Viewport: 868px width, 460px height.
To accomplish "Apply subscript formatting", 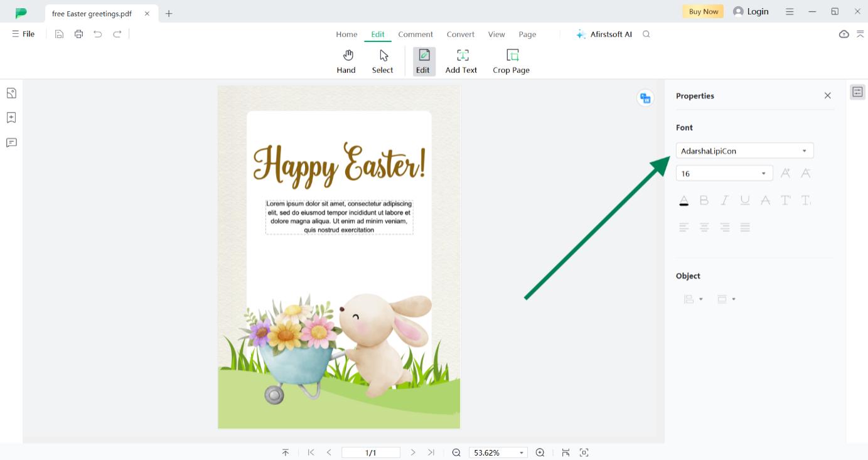I will pyautogui.click(x=806, y=200).
